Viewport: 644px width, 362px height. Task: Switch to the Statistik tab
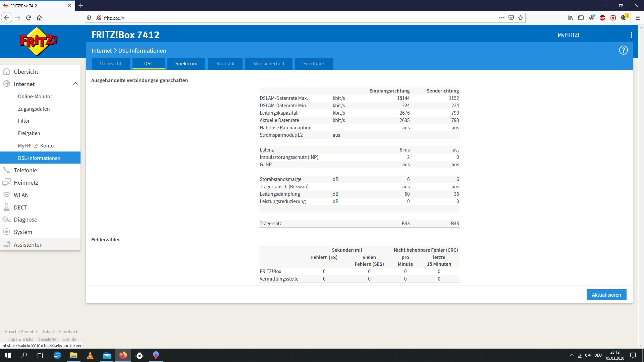tap(225, 63)
